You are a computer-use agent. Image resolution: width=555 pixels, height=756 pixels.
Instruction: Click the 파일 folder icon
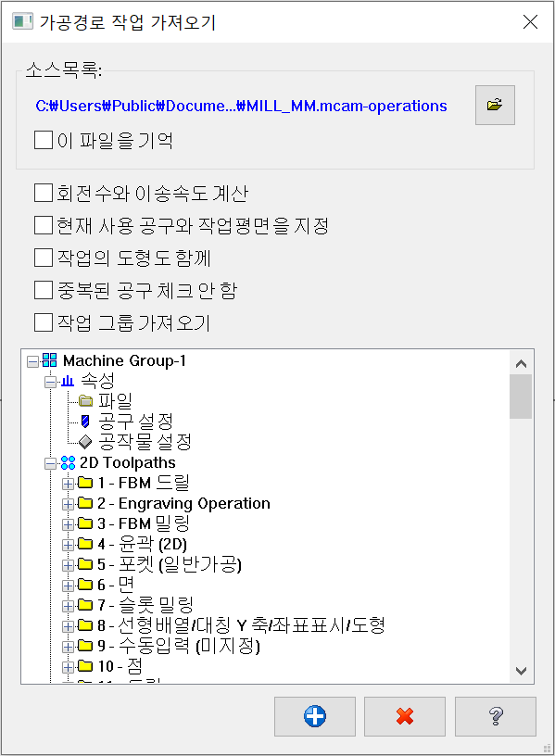(85, 400)
